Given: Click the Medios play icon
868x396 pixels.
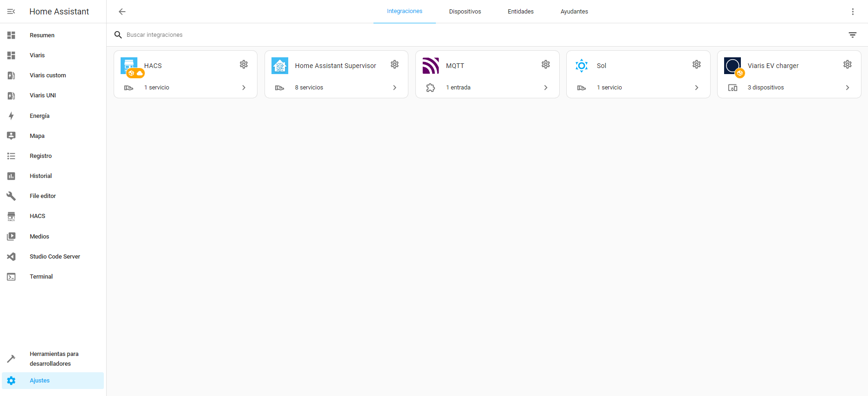Looking at the screenshot, I should point(11,237).
